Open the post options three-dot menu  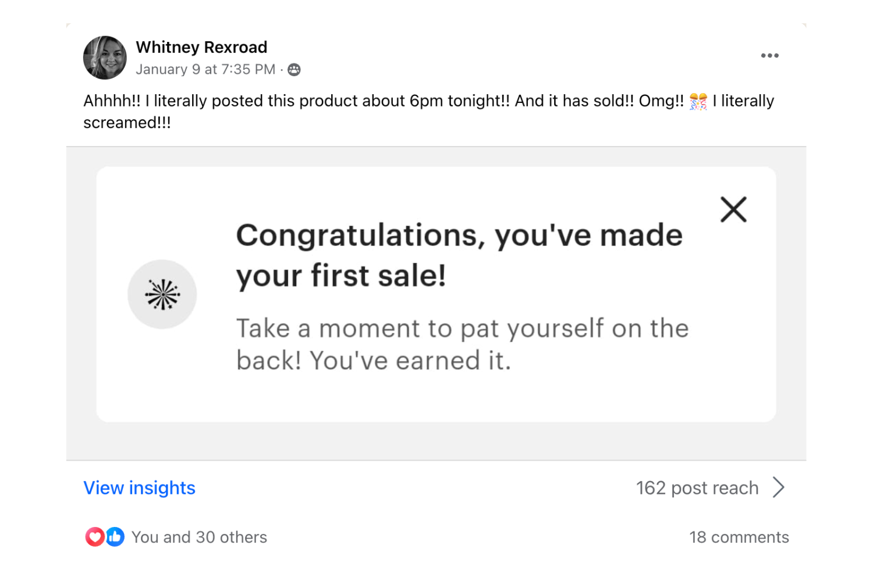click(769, 56)
